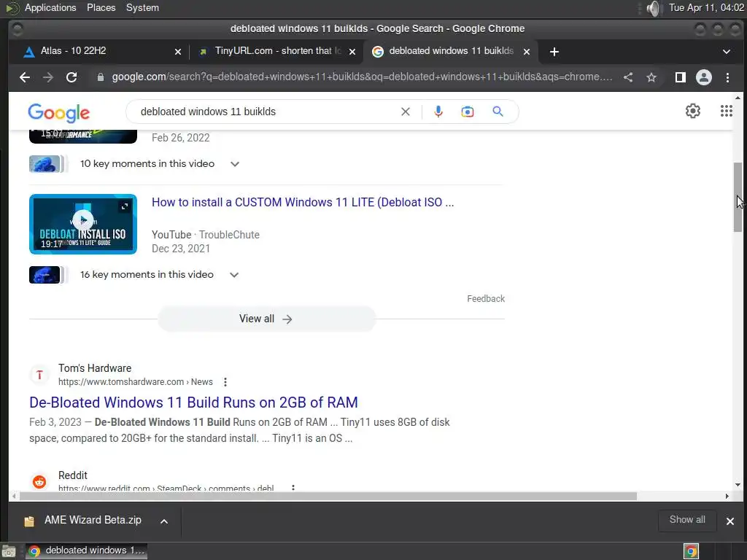Click the padlock site info icon
747x560 pixels.
(101, 77)
